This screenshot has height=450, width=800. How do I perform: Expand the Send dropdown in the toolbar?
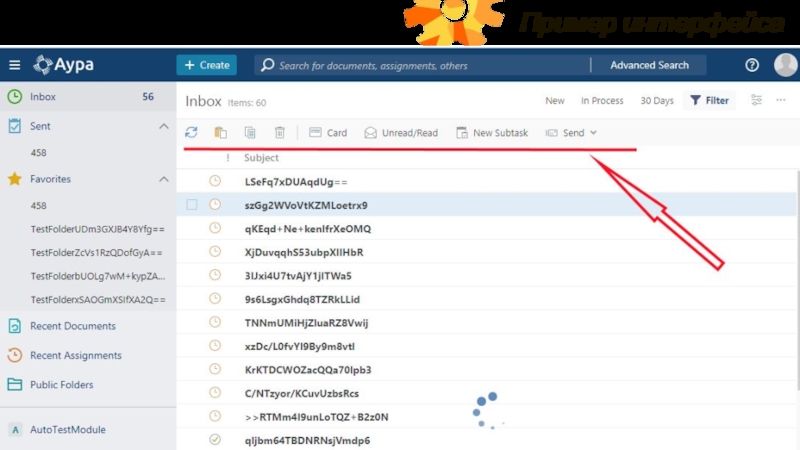[571, 133]
